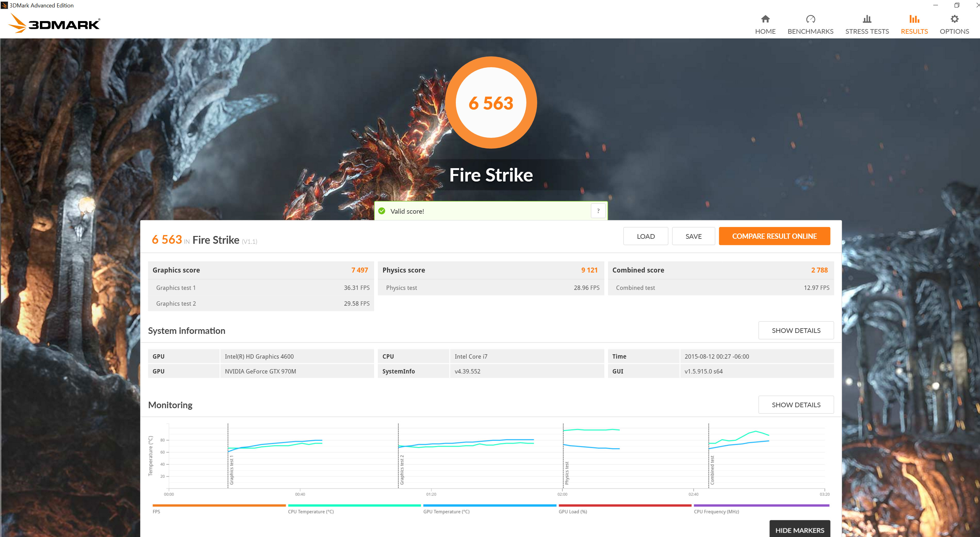Click the 3DMark logo
The width and height of the screenshot is (980, 537).
pyautogui.click(x=54, y=24)
